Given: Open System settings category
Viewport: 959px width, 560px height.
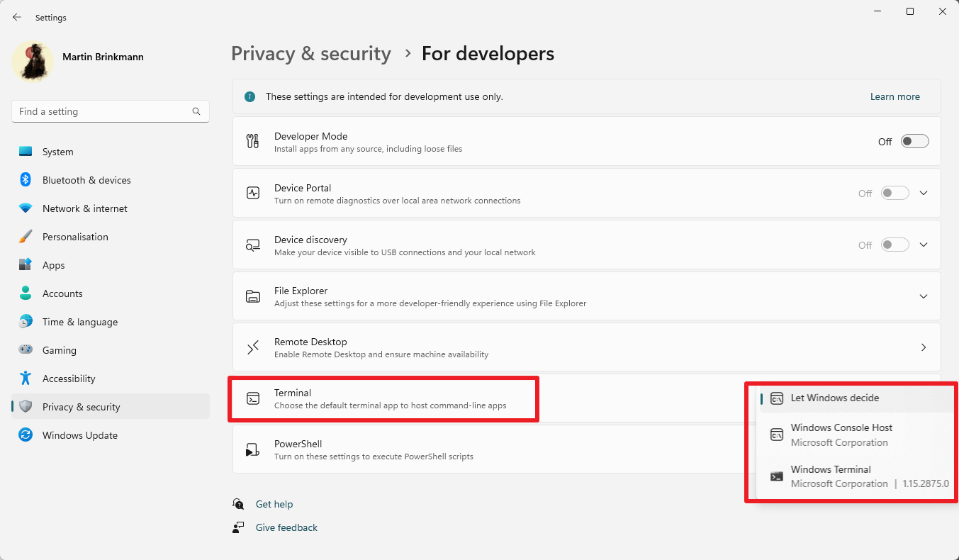Looking at the screenshot, I should 111,152.
